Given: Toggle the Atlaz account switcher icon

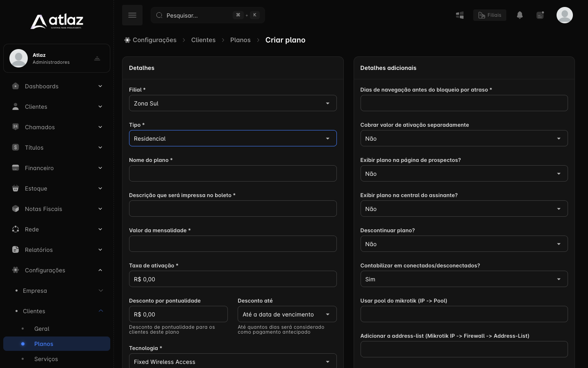Looking at the screenshot, I should tap(97, 58).
